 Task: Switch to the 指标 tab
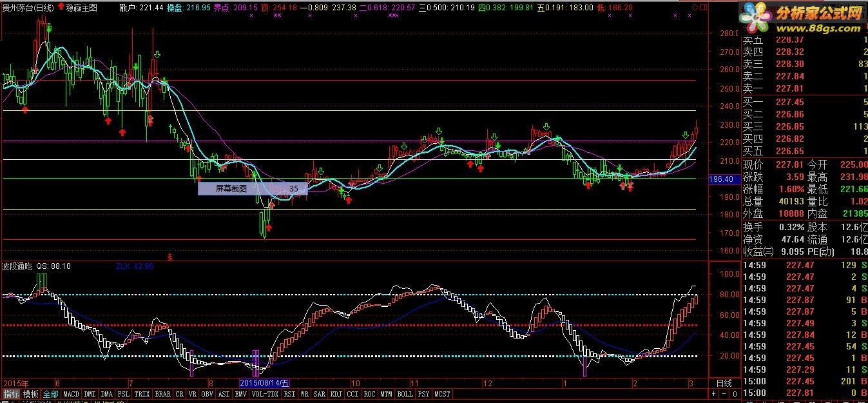(11, 393)
